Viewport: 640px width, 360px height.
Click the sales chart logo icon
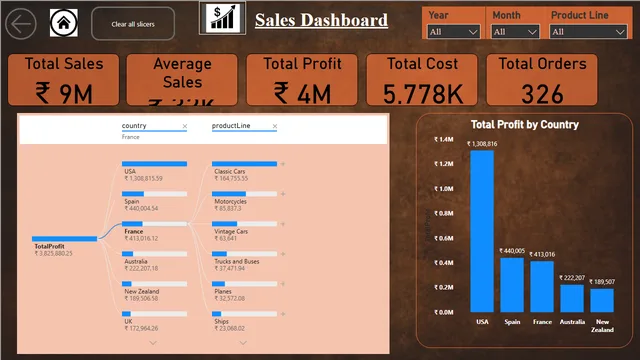(x=222, y=18)
